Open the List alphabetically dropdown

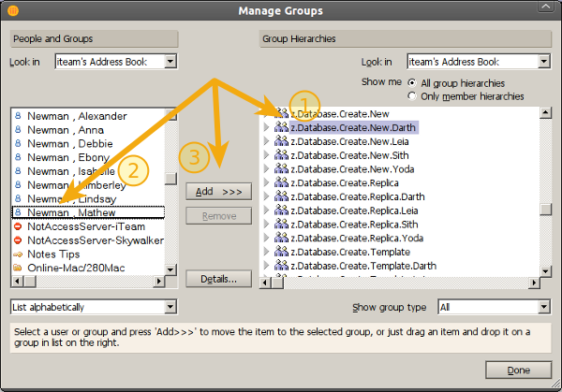pos(170,307)
